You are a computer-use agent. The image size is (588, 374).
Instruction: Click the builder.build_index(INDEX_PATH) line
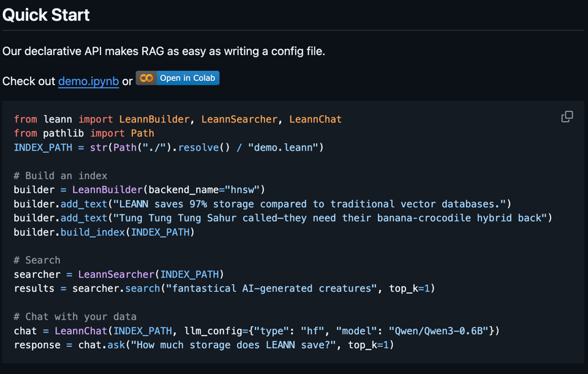tap(104, 232)
